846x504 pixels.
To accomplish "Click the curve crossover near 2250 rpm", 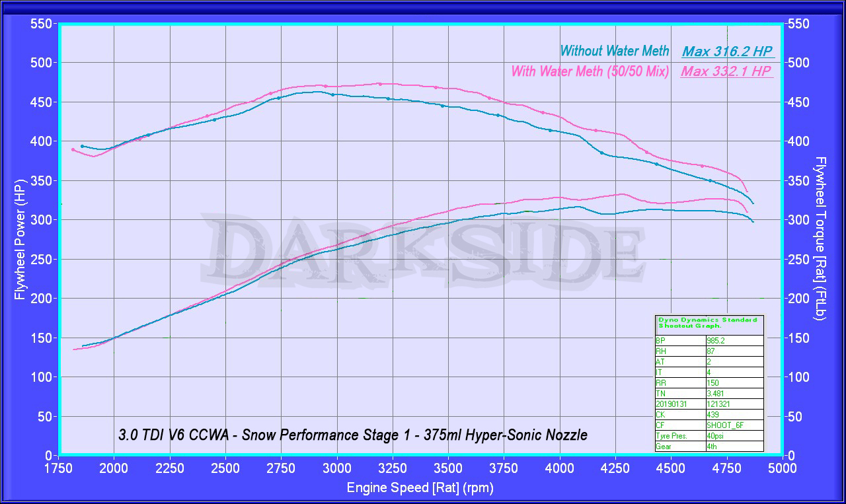I will (x=171, y=126).
